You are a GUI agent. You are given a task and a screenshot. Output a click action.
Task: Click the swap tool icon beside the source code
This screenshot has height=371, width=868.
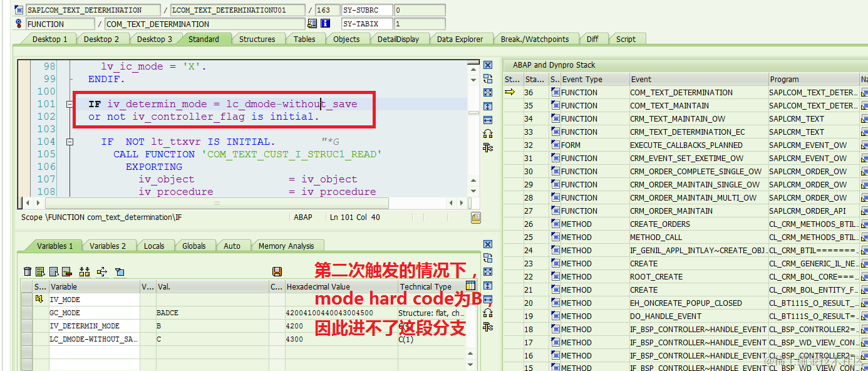(488, 79)
